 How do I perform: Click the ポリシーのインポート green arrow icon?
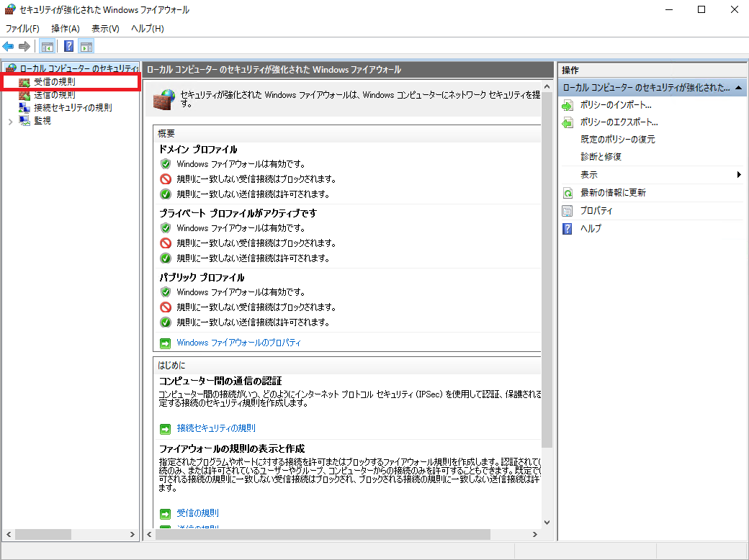point(568,105)
